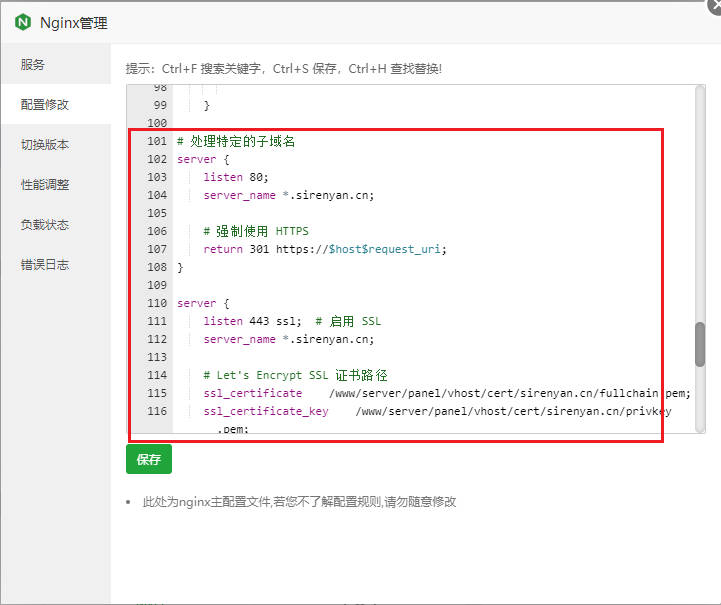Click the comment 强制使用 HTTPS

[256, 231]
